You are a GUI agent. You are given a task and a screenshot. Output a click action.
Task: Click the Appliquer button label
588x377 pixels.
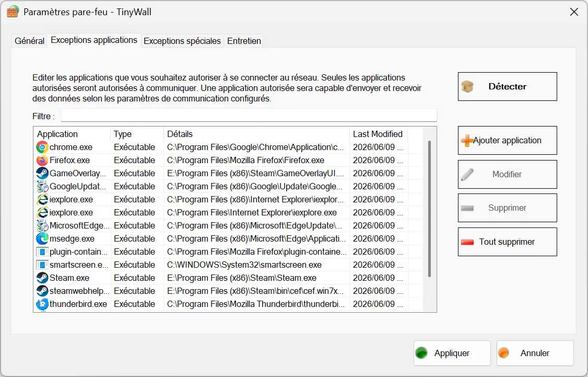[452, 353]
